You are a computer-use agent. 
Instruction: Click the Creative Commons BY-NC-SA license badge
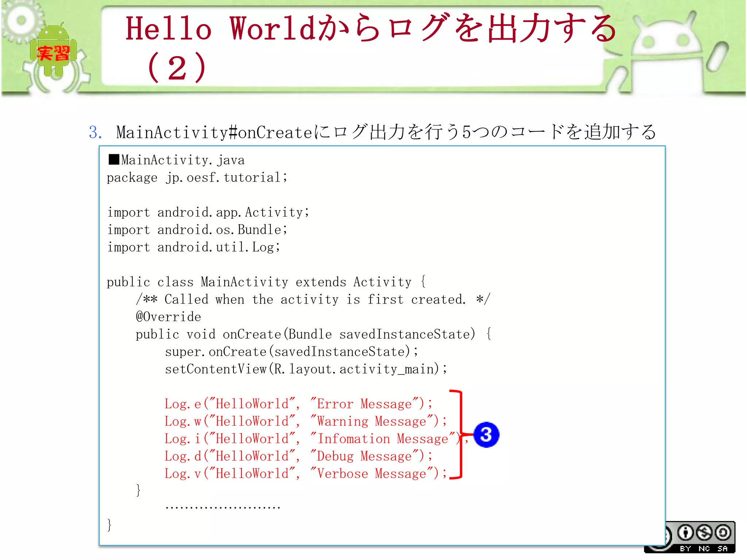tap(690, 537)
